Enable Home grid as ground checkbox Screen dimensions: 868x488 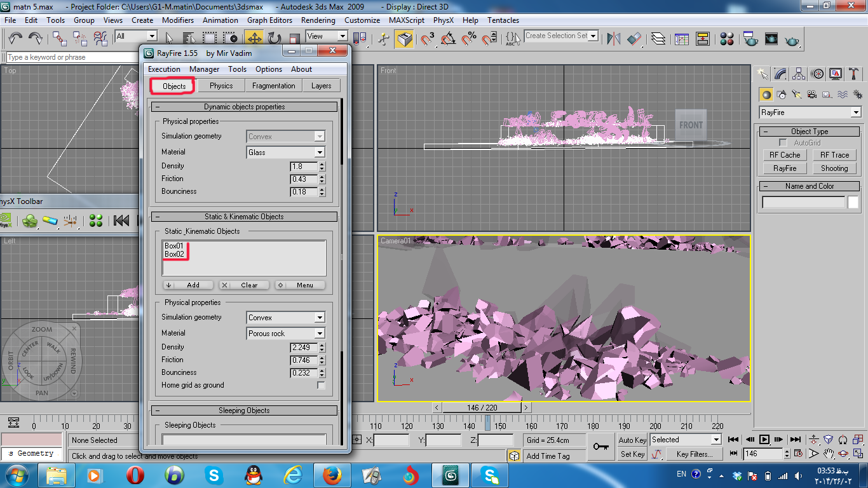[x=321, y=386]
